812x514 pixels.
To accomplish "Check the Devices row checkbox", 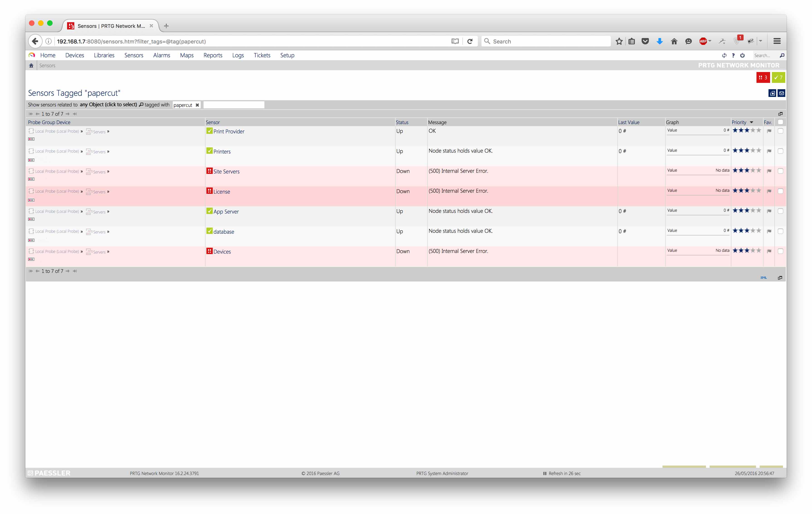I will (x=780, y=251).
